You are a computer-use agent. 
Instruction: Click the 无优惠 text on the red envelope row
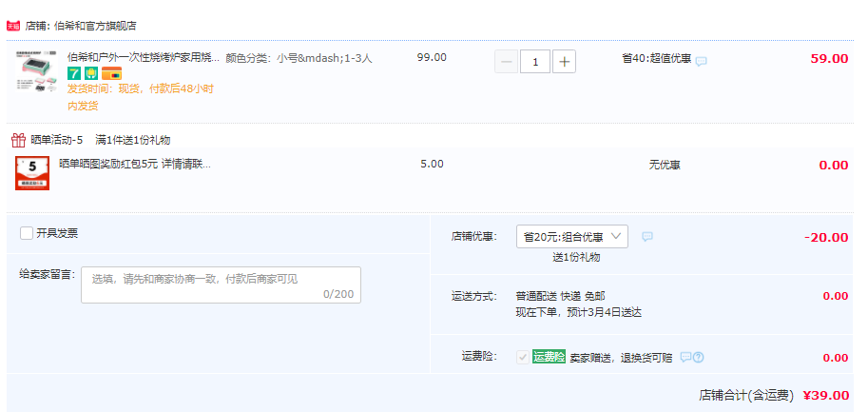[665, 165]
